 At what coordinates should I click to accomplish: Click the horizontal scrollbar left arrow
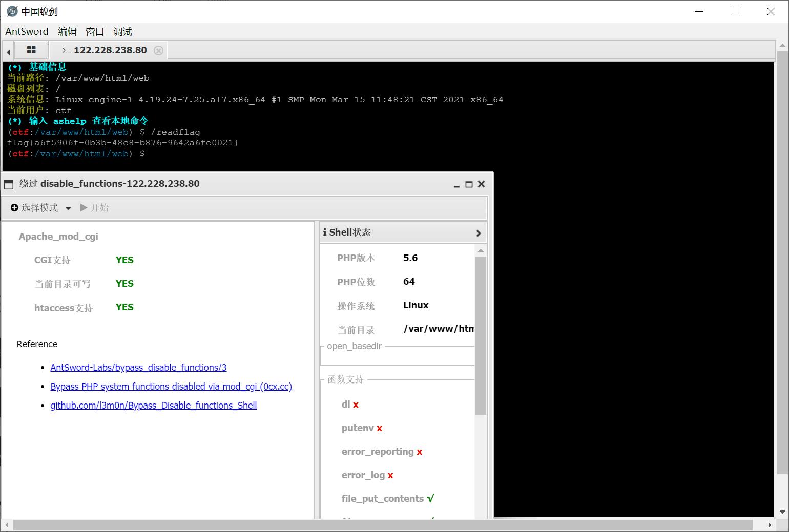[x=8, y=525]
